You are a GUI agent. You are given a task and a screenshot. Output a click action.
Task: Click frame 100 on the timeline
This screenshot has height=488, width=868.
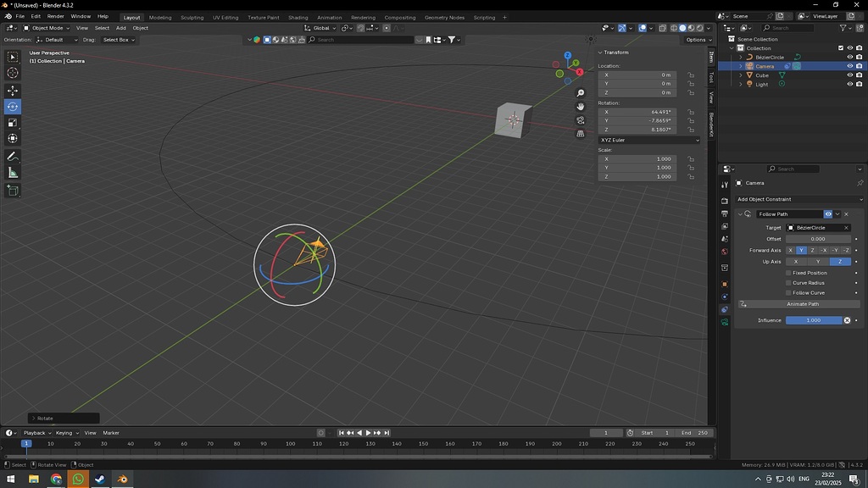pos(290,444)
